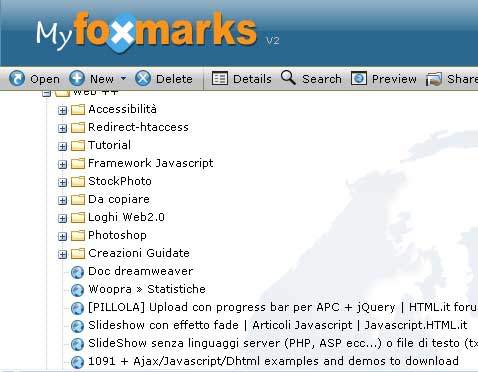Click the Delete toolbar icon
Viewport: 478px width, 372px height.
tap(143, 79)
